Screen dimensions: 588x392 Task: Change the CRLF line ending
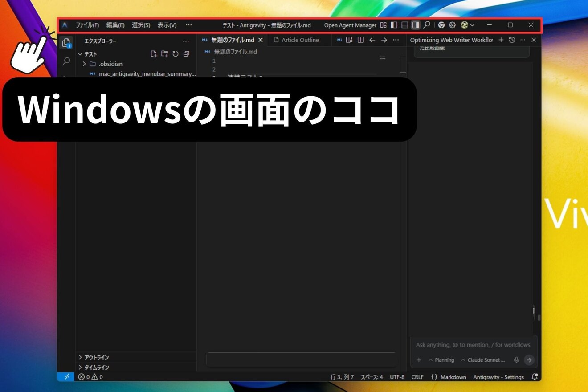click(x=417, y=377)
